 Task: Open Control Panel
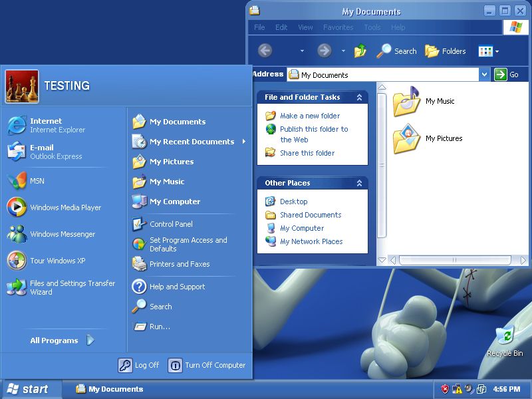[162, 224]
